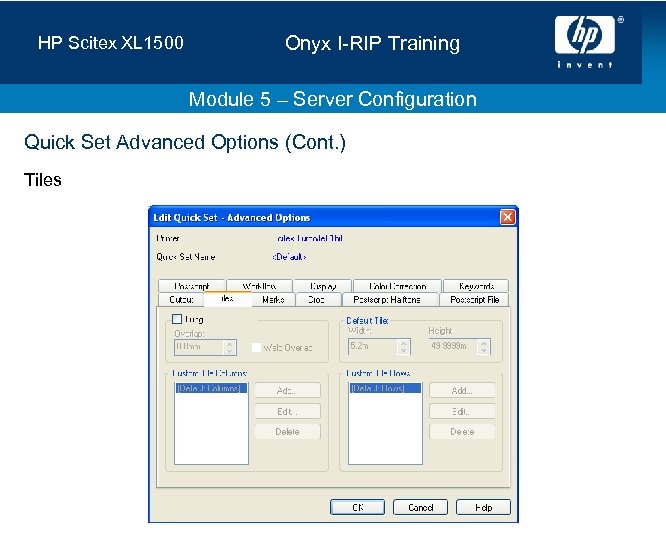The width and height of the screenshot is (666, 539).
Task: Enable the Tiling checkbox
Action: [177, 319]
